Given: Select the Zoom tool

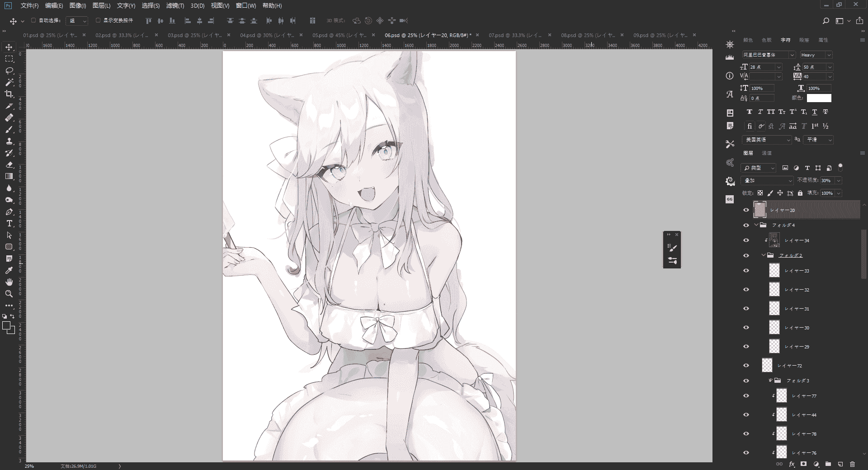Looking at the screenshot, I should point(9,294).
